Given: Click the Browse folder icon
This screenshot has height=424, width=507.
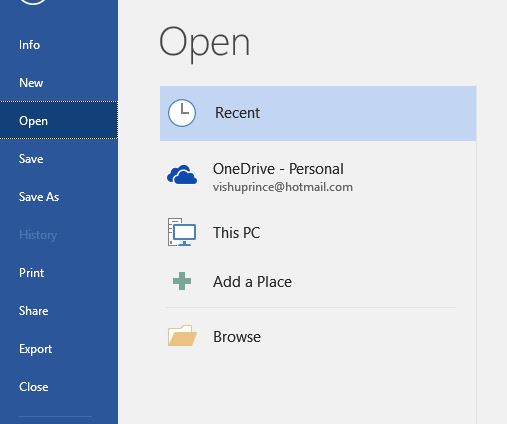Looking at the screenshot, I should tap(182, 335).
